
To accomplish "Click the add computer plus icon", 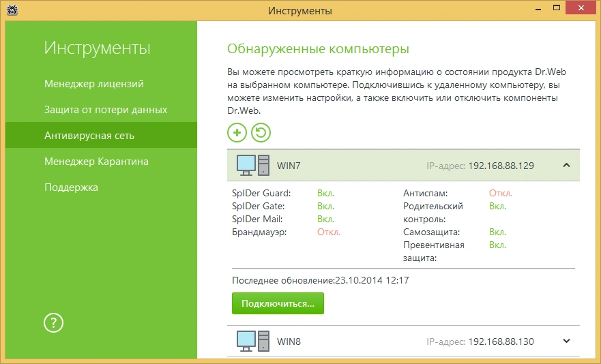I will coord(237,132).
